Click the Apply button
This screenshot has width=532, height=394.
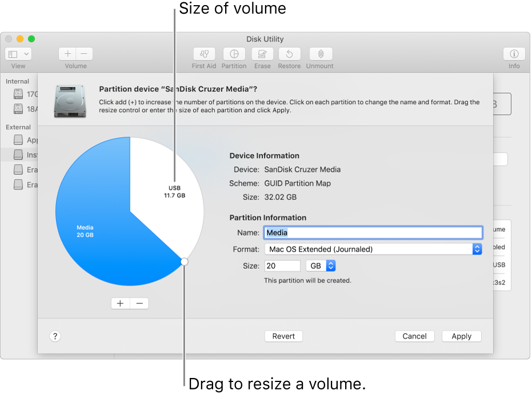462,336
